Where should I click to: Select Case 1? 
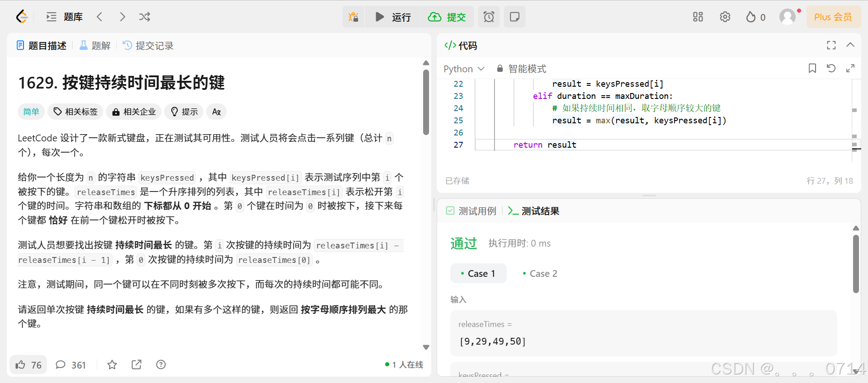(x=478, y=274)
